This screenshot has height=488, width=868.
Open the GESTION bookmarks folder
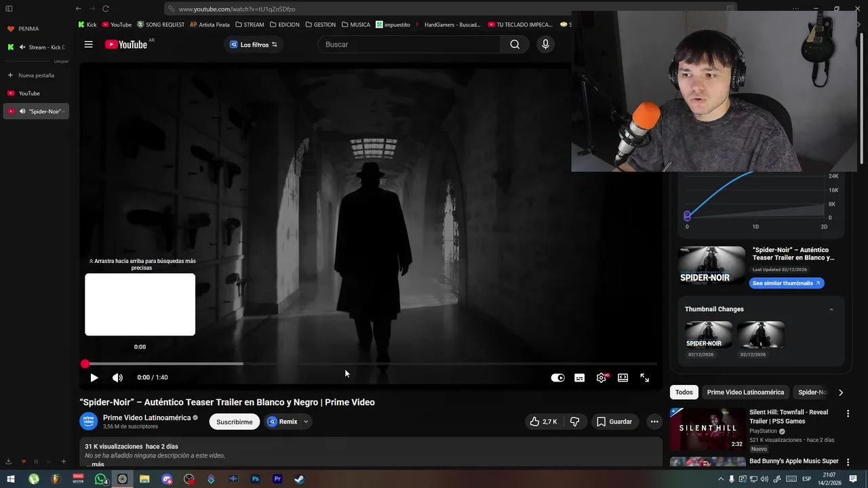point(321,24)
